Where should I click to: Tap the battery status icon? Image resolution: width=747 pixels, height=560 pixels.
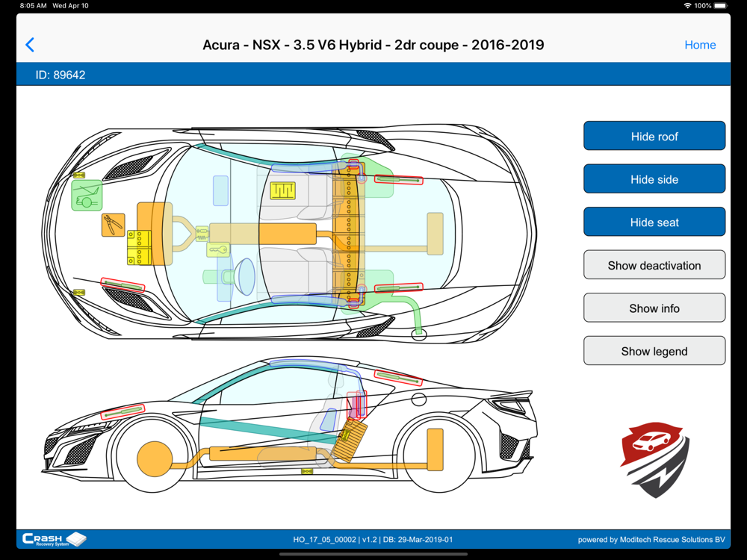point(722,6)
